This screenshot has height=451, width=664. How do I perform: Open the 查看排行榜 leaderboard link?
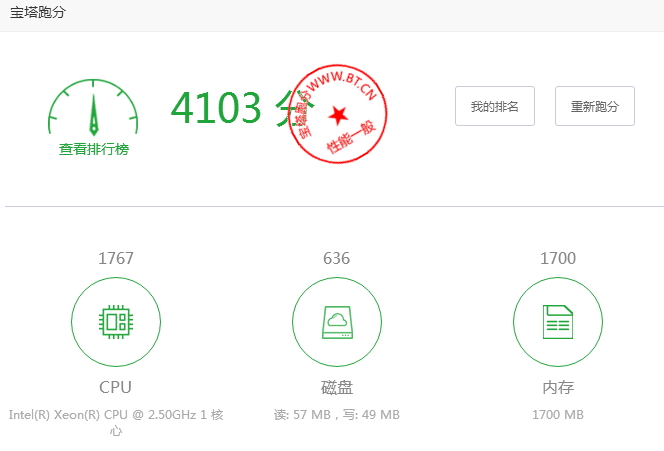pos(93,149)
